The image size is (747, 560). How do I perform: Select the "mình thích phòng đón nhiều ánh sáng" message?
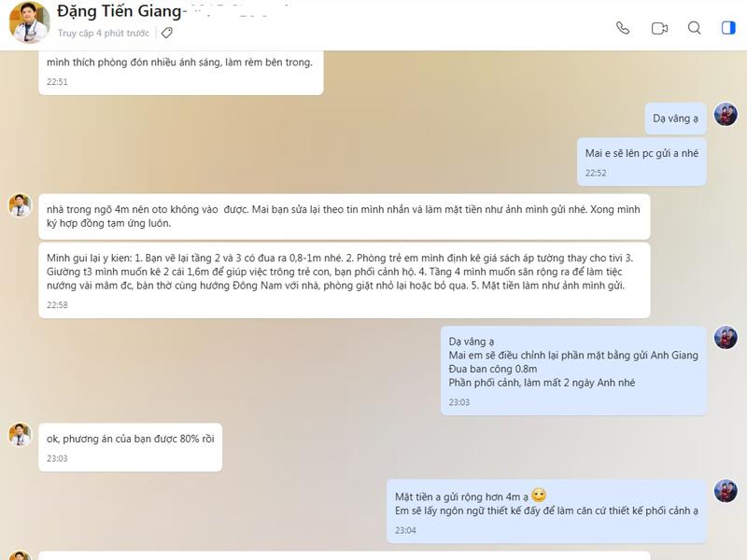(180, 63)
